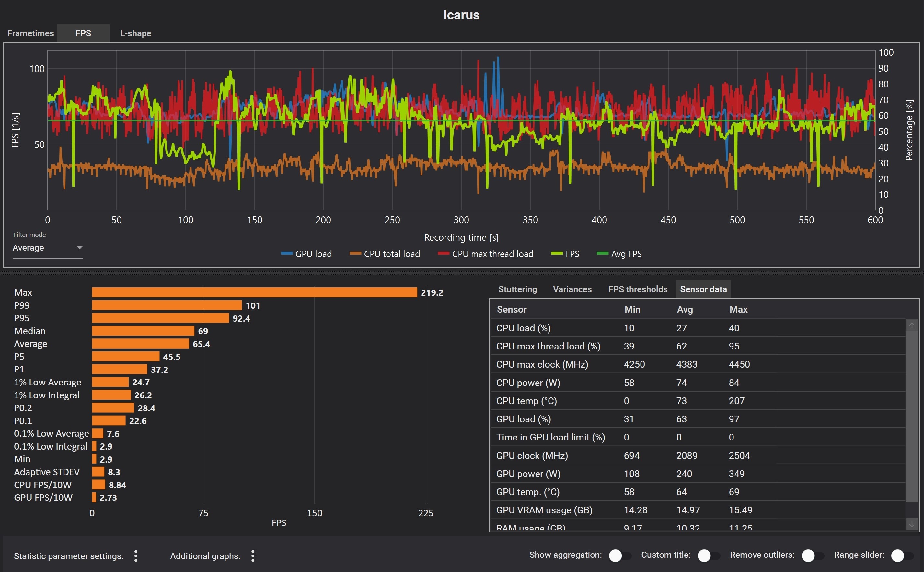
Task: Toggle CPU total load legend entry
Action: (x=385, y=254)
